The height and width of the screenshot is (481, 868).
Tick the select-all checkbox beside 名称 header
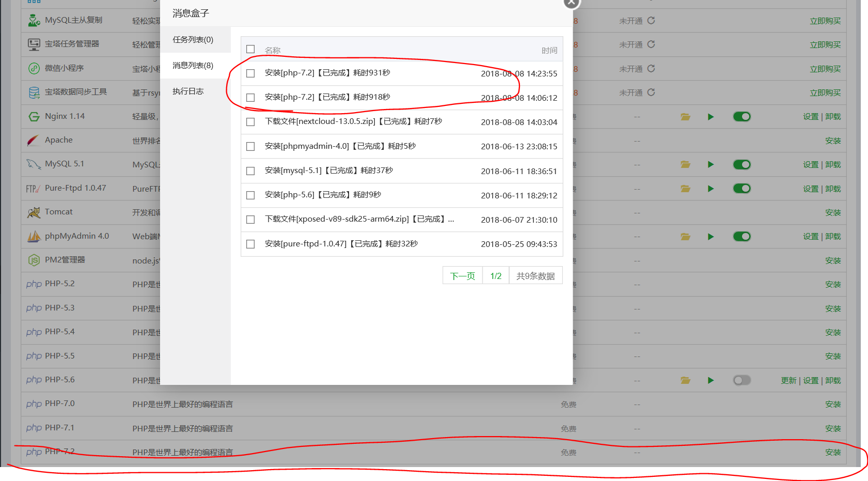[250, 49]
